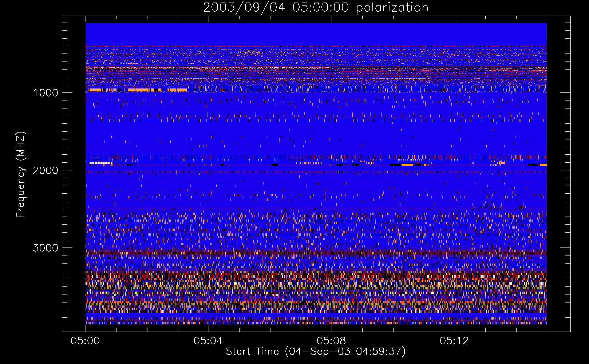Viewport: 589px width, 364px height.
Task: Click the '2000' frequency tick label
Action: click(46, 170)
